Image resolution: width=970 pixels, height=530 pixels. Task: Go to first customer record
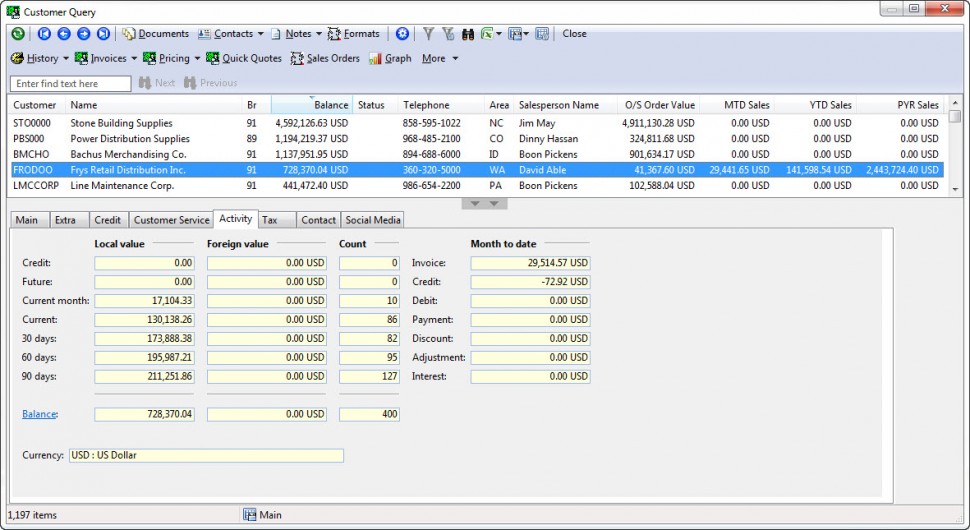[44, 34]
